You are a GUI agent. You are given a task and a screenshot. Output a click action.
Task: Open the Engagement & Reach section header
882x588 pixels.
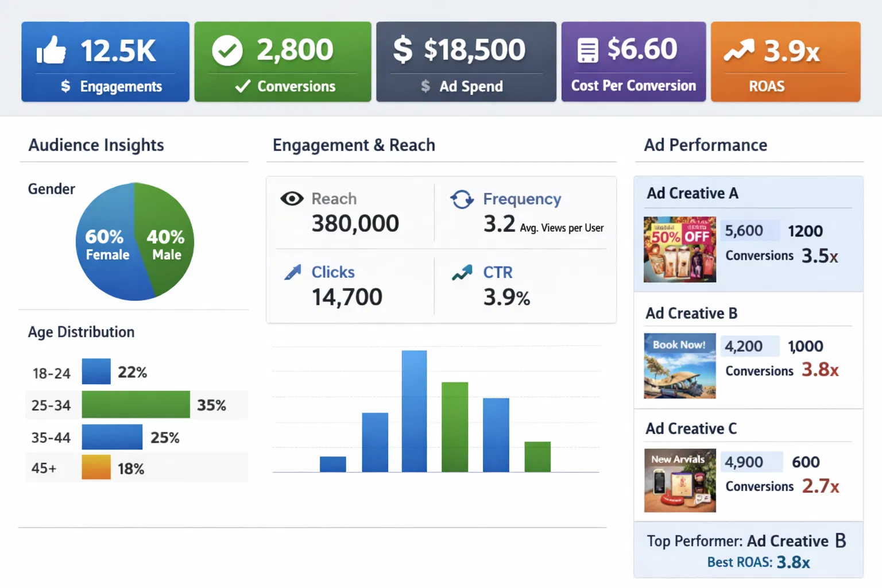(354, 145)
